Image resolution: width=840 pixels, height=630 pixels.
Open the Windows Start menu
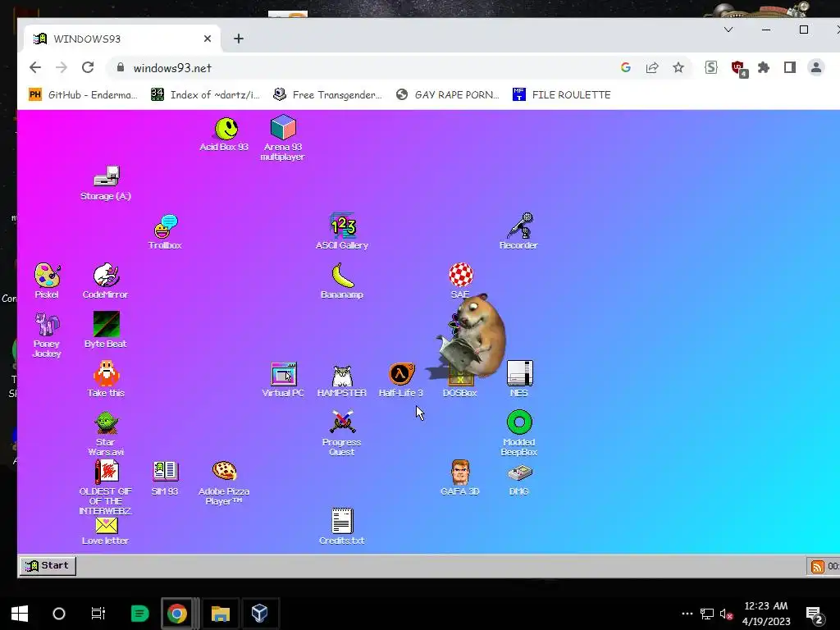(x=20, y=614)
